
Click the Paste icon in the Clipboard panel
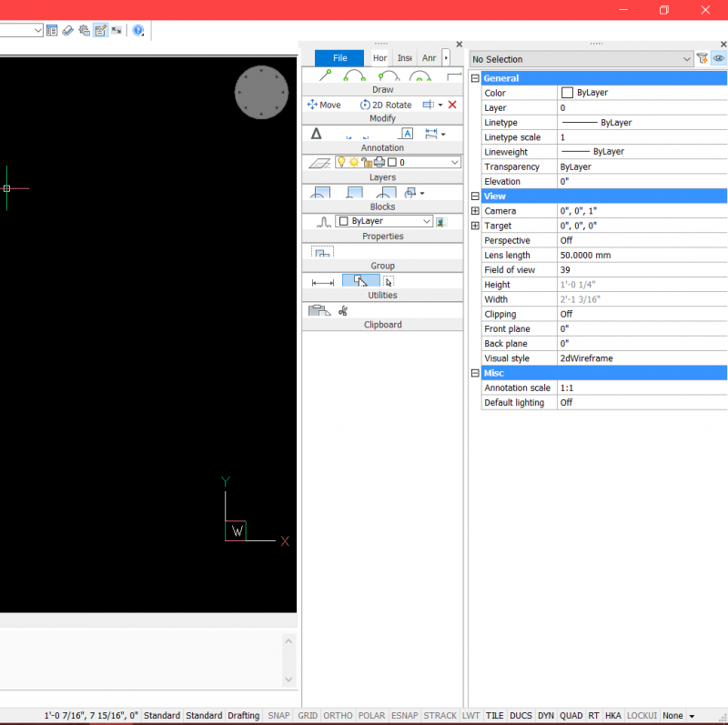click(x=318, y=310)
